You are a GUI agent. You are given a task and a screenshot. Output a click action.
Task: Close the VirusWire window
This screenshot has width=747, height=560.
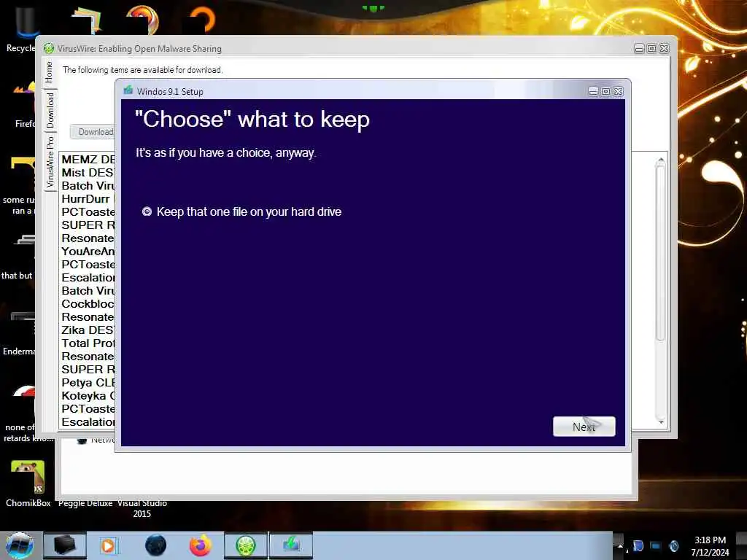coord(664,49)
